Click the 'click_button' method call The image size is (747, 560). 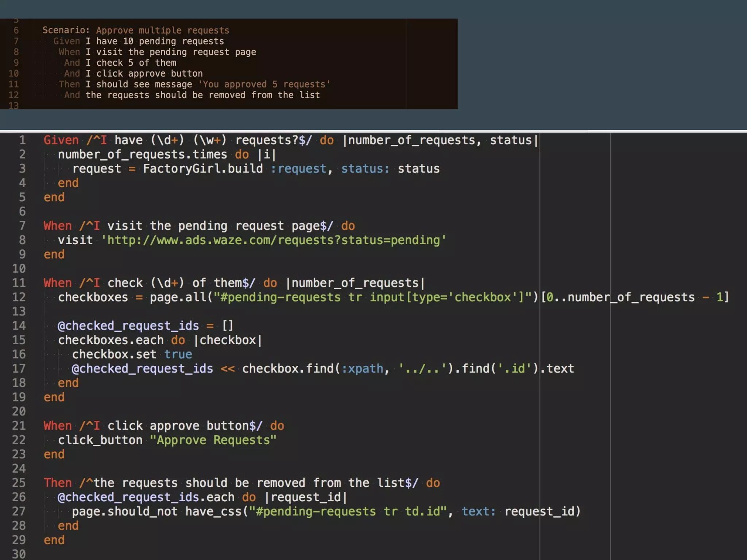(x=100, y=440)
